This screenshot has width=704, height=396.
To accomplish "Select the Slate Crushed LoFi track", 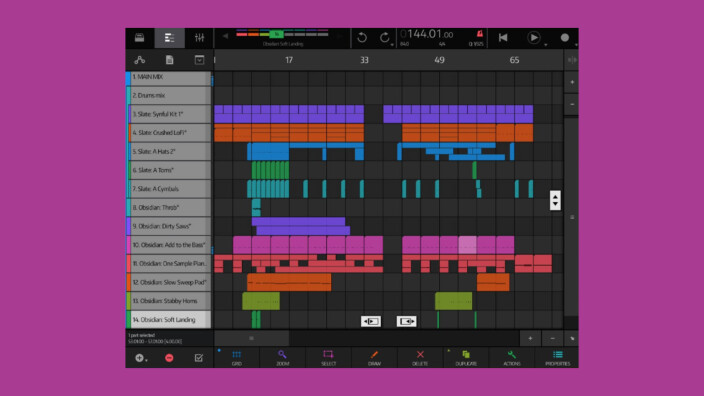I will click(x=170, y=133).
